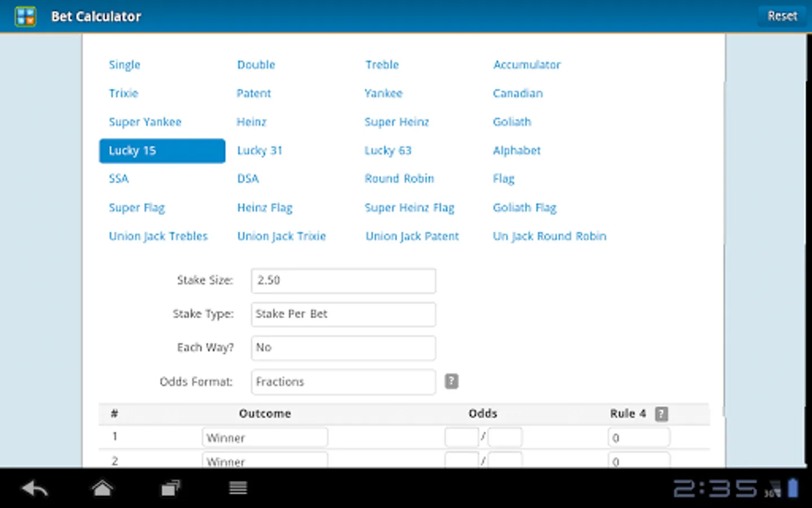Choose the Accumulator bet link
The image size is (812, 508).
(527, 65)
